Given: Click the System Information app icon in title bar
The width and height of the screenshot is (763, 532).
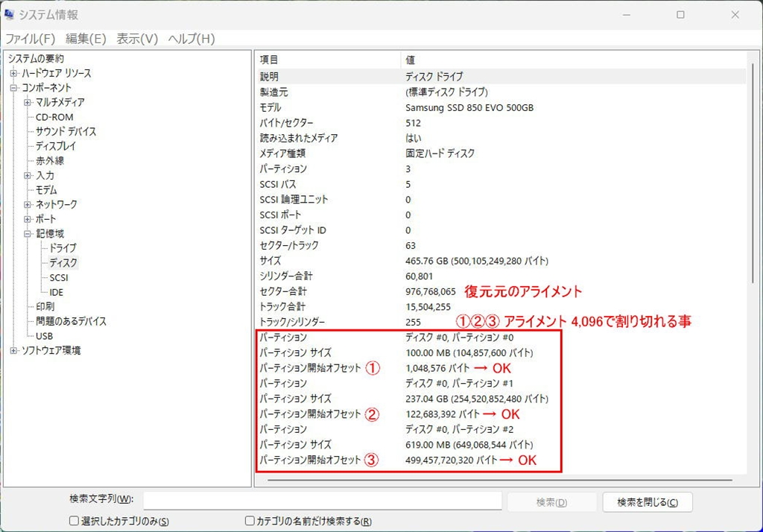Looking at the screenshot, I should click(x=9, y=15).
